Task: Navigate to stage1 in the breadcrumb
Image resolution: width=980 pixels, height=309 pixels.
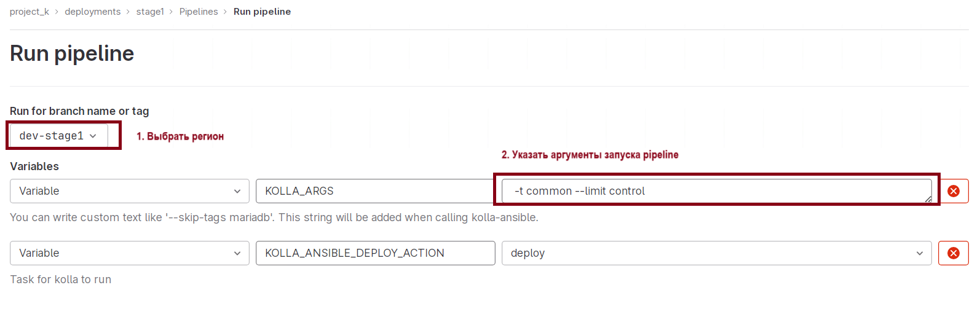Action: (150, 12)
